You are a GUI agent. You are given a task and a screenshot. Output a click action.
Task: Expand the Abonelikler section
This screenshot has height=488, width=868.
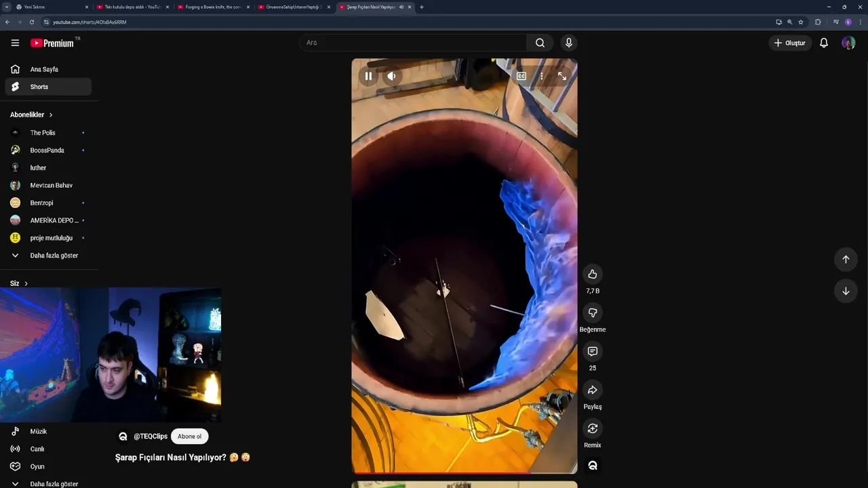tap(31, 115)
